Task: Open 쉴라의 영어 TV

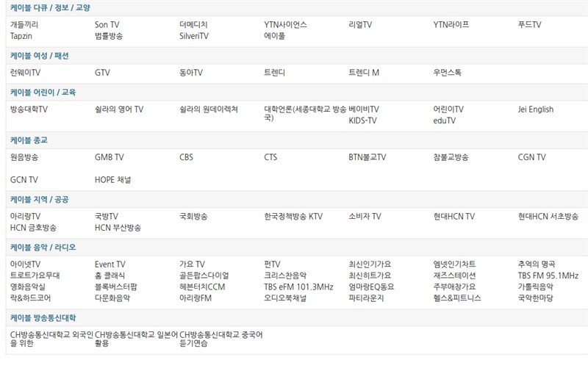Action: [x=119, y=109]
